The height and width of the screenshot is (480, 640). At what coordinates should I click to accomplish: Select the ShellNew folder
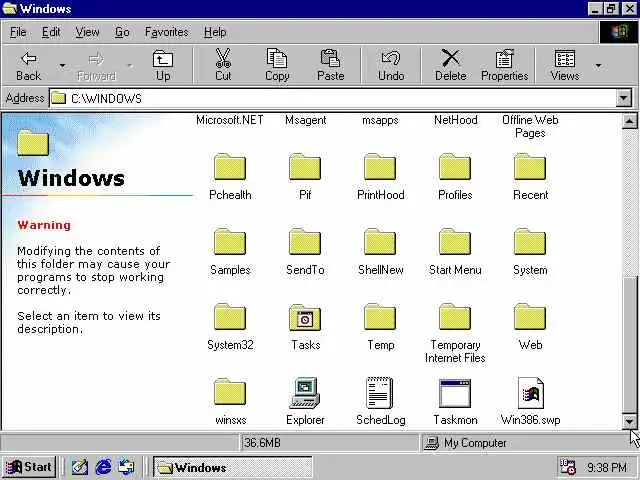(x=380, y=251)
